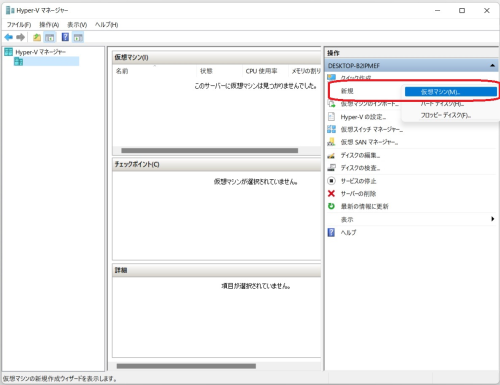Click the 詳細 panel header
Viewport: 500px width, 385px height.
tap(217, 270)
